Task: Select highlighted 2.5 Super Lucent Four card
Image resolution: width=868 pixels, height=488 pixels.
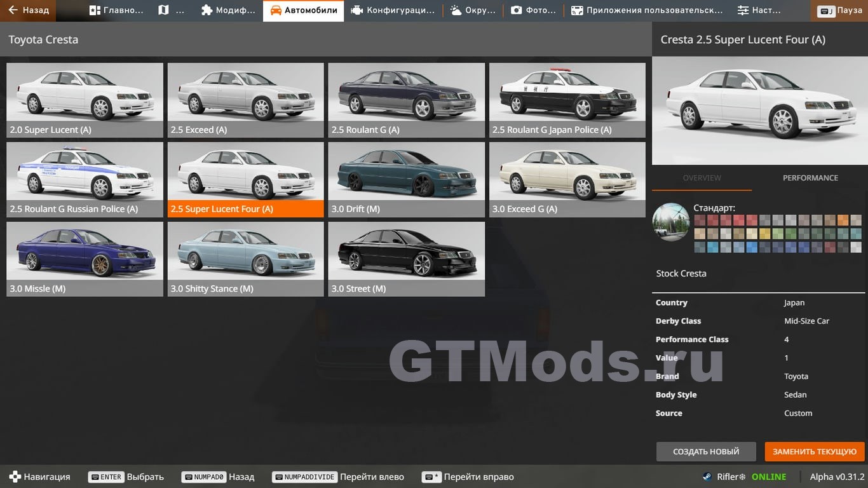Action: click(245, 179)
